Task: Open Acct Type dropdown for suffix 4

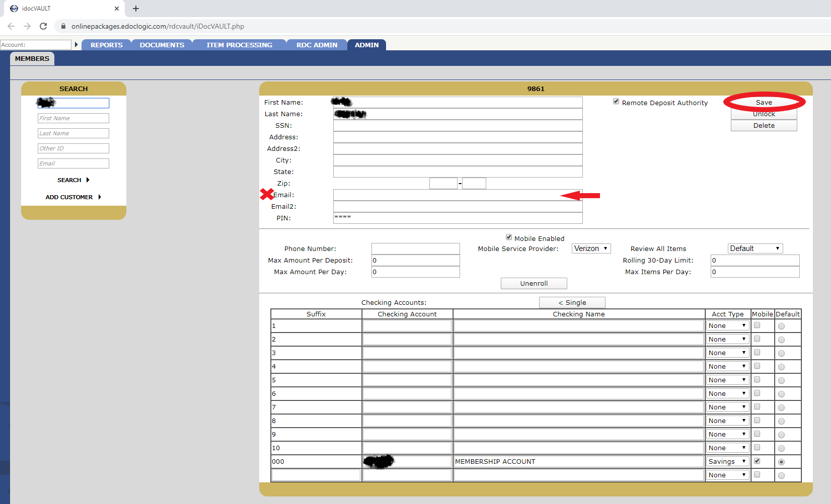Action: [x=728, y=367]
